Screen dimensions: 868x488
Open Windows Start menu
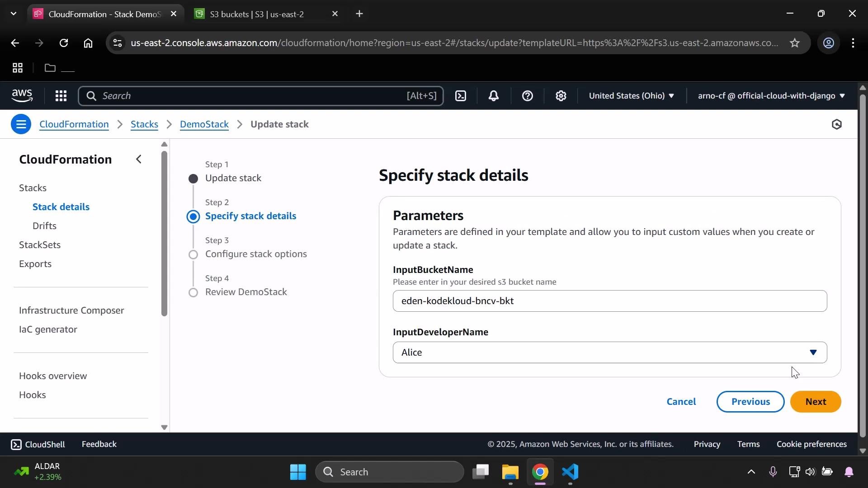tap(298, 472)
